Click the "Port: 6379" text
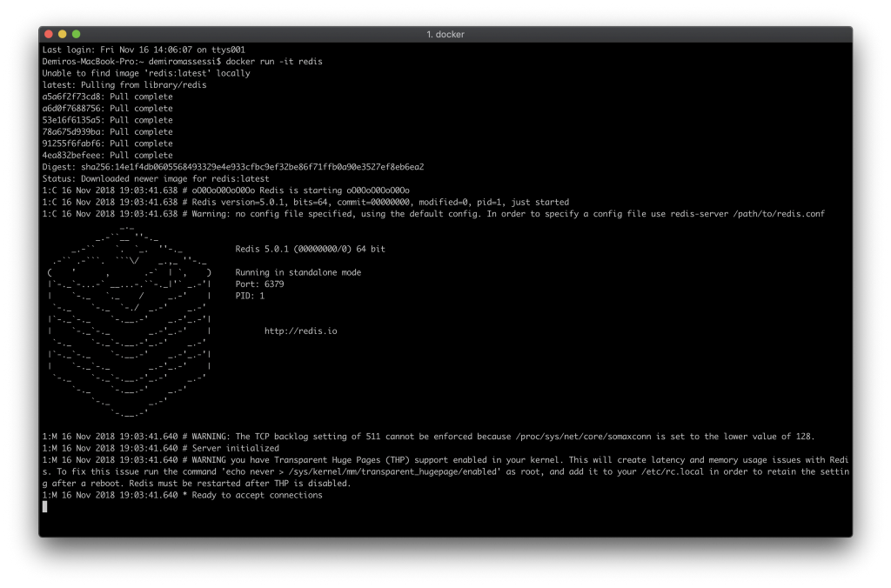Screen dimensions: 891x588 (x=259, y=284)
